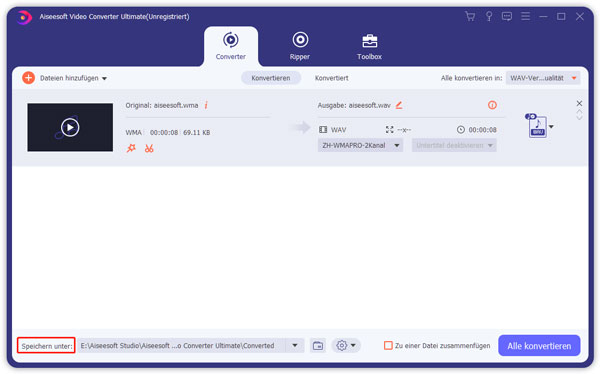Open the register key icon

489,16
